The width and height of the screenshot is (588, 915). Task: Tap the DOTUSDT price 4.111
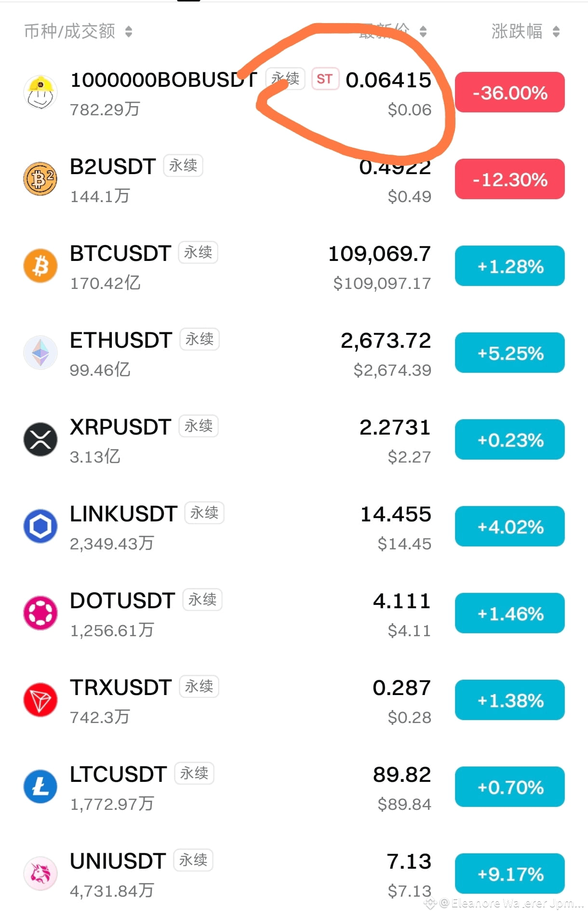pyautogui.click(x=402, y=601)
